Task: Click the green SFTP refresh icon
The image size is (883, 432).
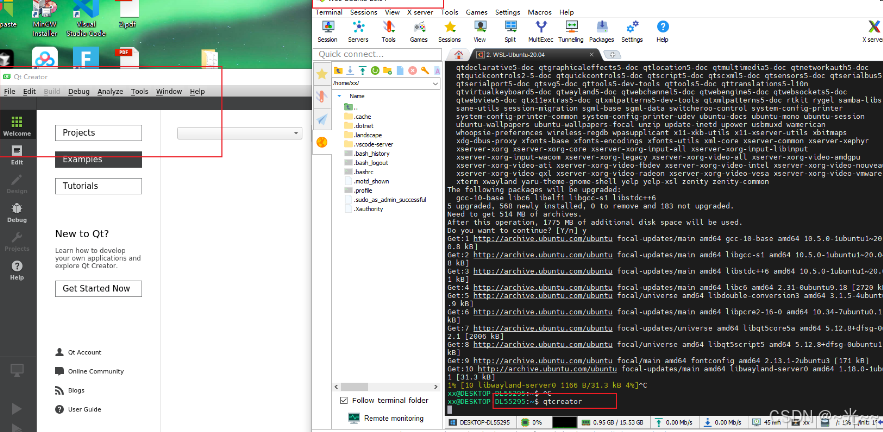Action: tap(375, 70)
